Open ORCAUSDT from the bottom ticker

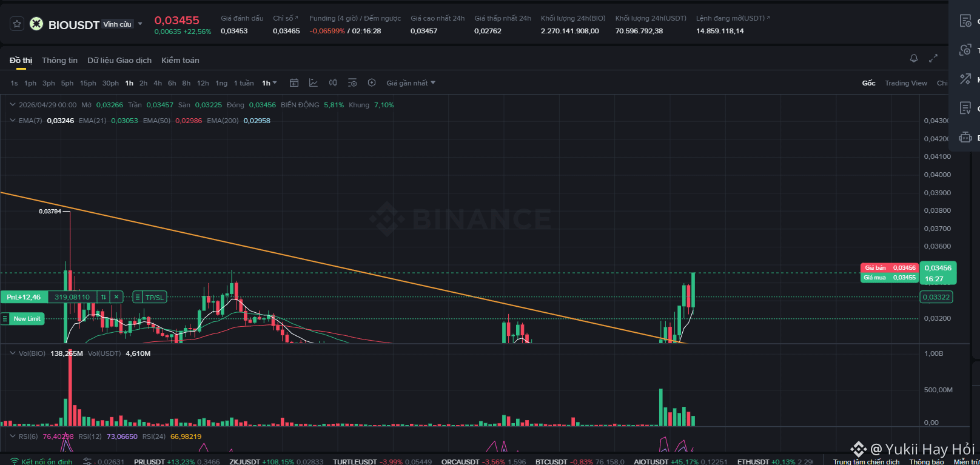pos(484,462)
